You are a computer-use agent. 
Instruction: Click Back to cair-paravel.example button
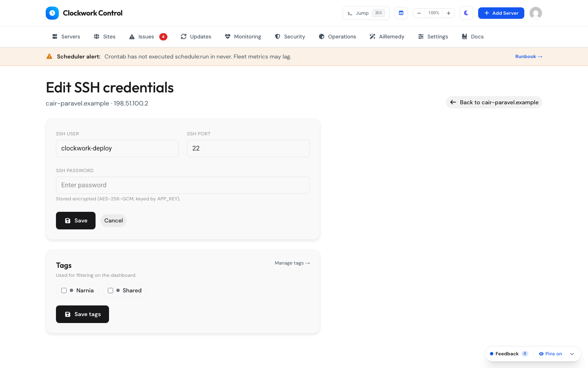tap(494, 102)
